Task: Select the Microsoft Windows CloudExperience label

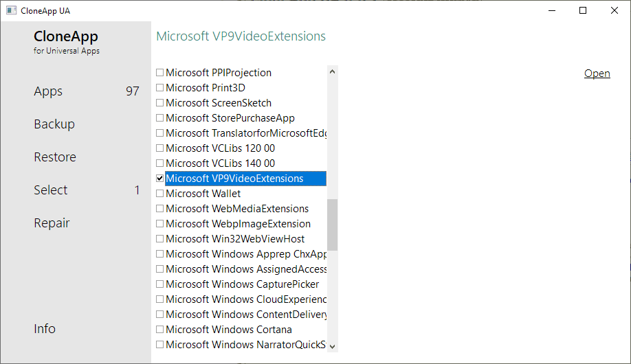Action: click(246, 299)
